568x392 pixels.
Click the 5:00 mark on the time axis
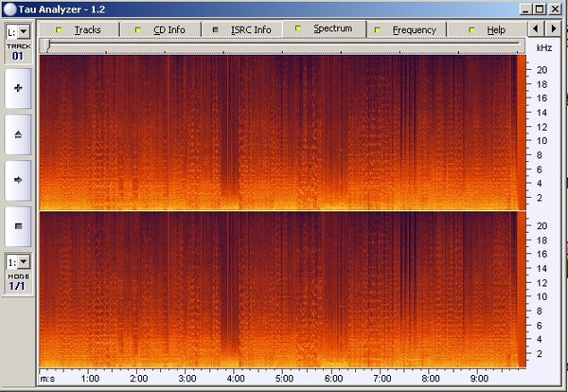pyautogui.click(x=284, y=379)
